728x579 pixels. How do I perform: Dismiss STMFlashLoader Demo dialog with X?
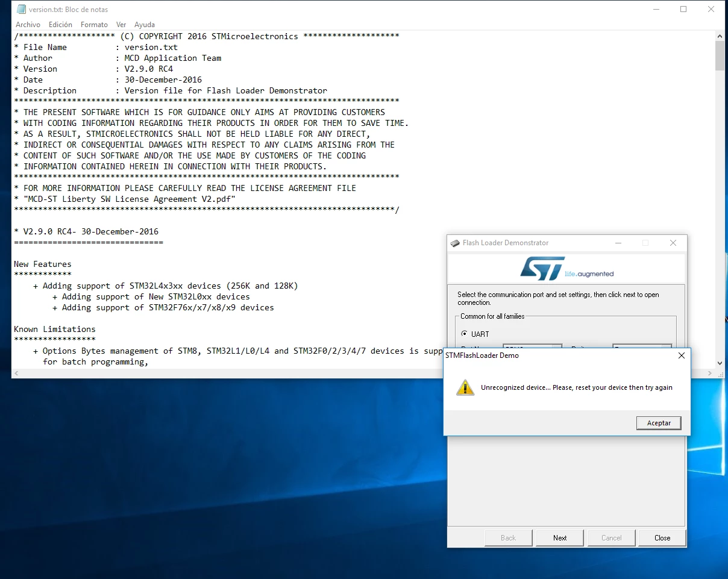[682, 355]
